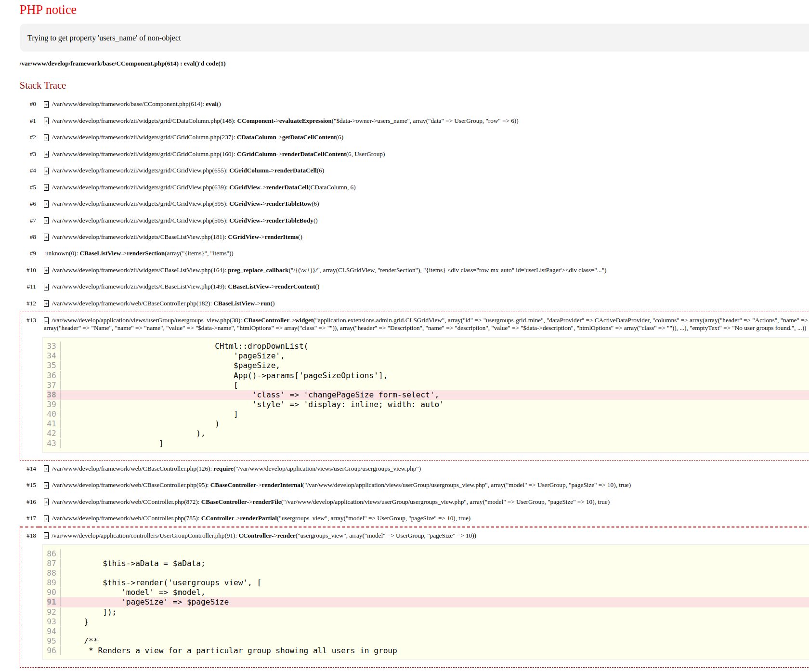This screenshot has width=809, height=672.
Task: Expand frame #15 renderInternal plus icon
Action: click(46, 486)
